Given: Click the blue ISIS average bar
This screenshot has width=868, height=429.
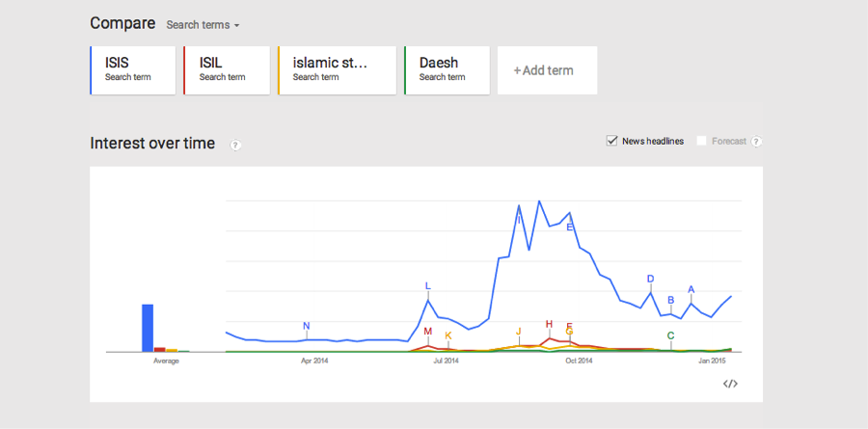Looking at the screenshot, I should (x=148, y=328).
